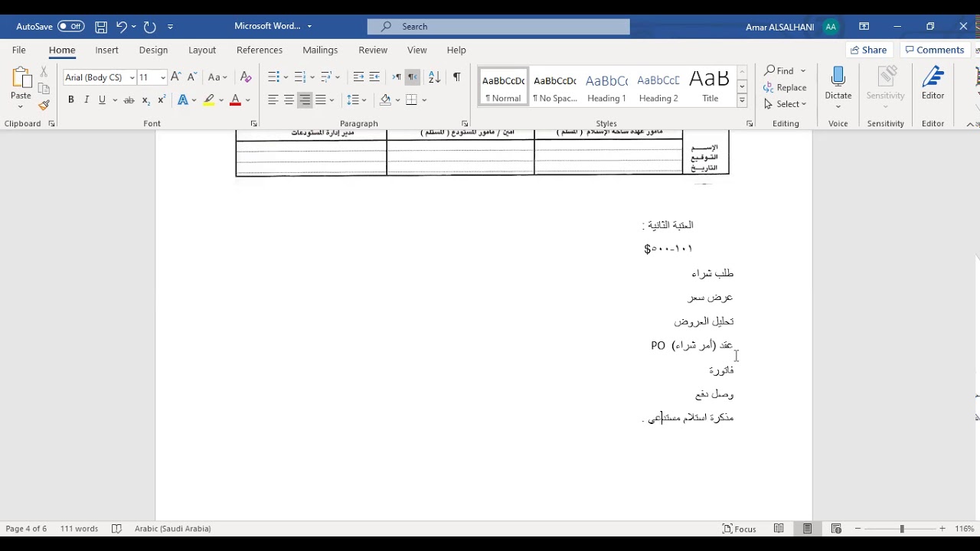Expand the shading color dropdown

coord(398,100)
